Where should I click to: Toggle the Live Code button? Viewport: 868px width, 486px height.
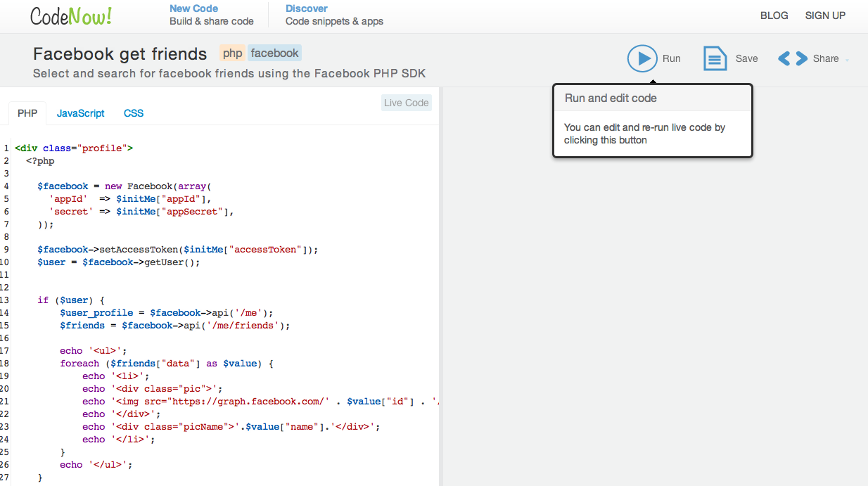click(x=406, y=103)
